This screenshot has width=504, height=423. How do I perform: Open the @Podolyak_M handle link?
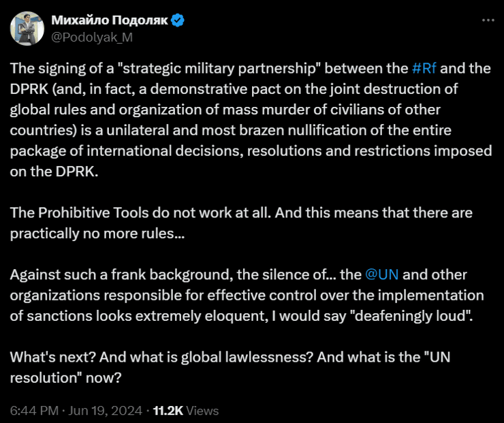coord(91,37)
